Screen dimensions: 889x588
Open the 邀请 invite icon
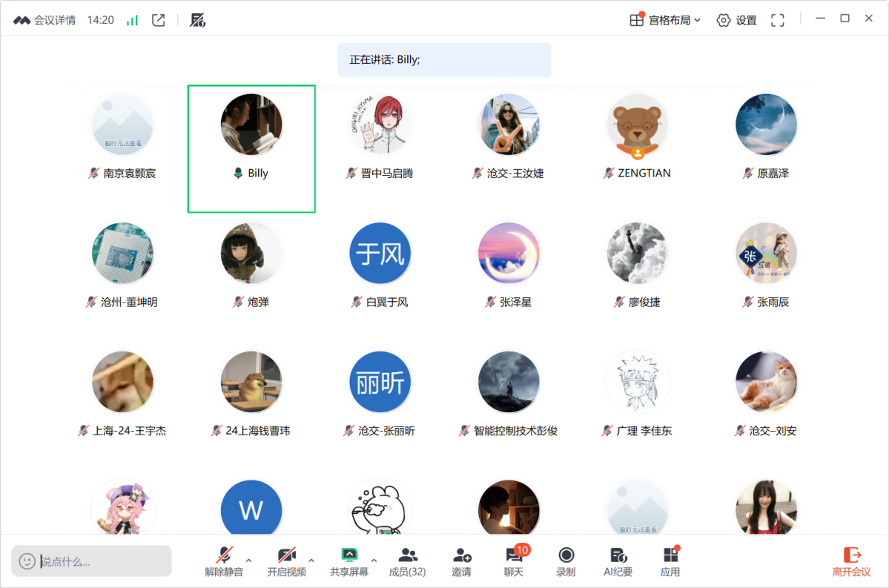(462, 562)
